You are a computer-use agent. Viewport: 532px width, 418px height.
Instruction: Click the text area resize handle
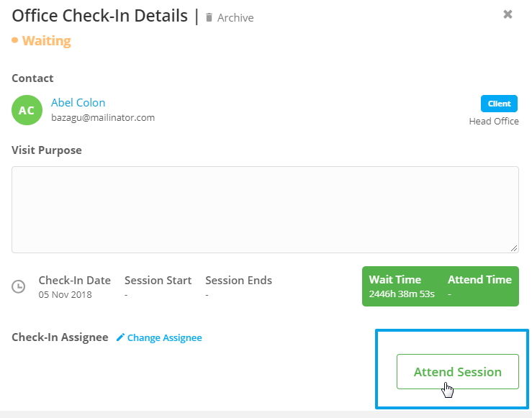514,248
